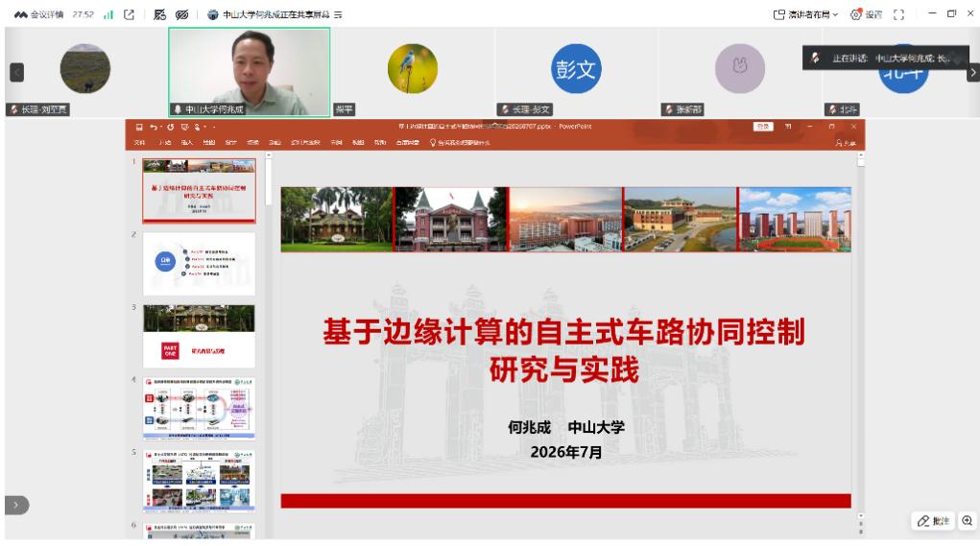Open the 文件 File tab in PowerPoint

point(139,142)
